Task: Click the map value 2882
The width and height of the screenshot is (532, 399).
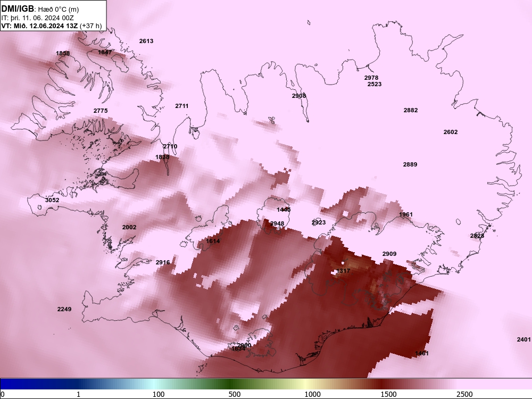Action: [411, 110]
